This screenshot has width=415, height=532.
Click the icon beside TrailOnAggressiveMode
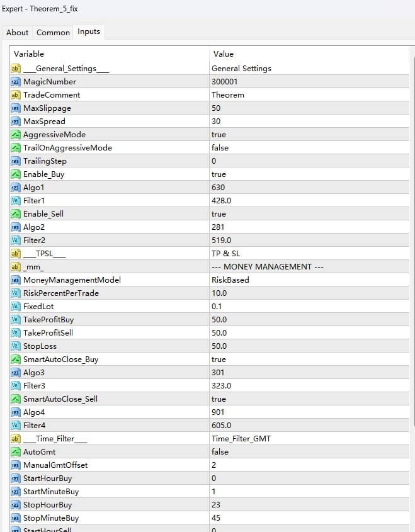(x=16, y=148)
